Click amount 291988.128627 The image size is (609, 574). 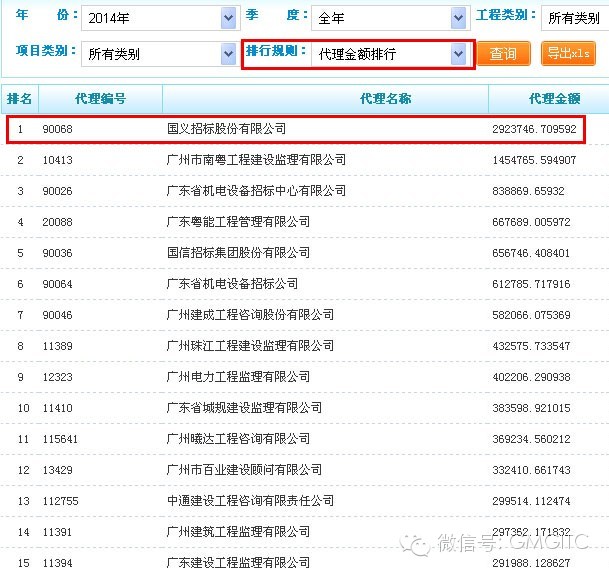(532, 563)
